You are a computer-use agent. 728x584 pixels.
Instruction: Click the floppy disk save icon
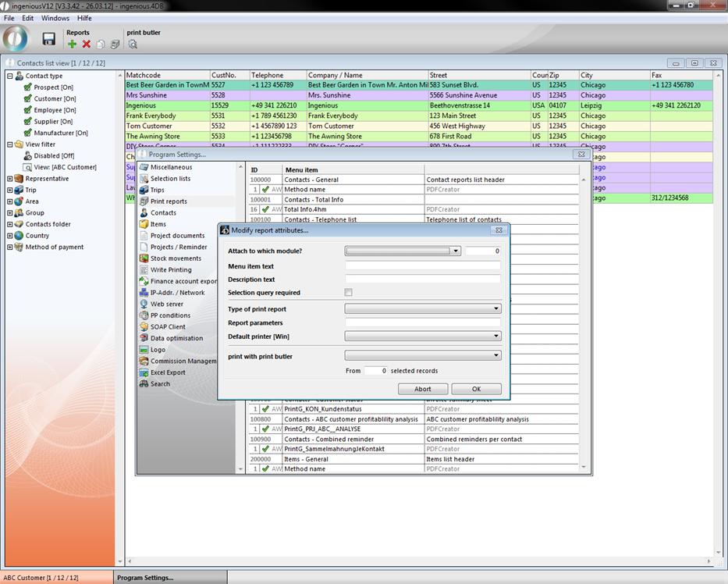pos(48,39)
